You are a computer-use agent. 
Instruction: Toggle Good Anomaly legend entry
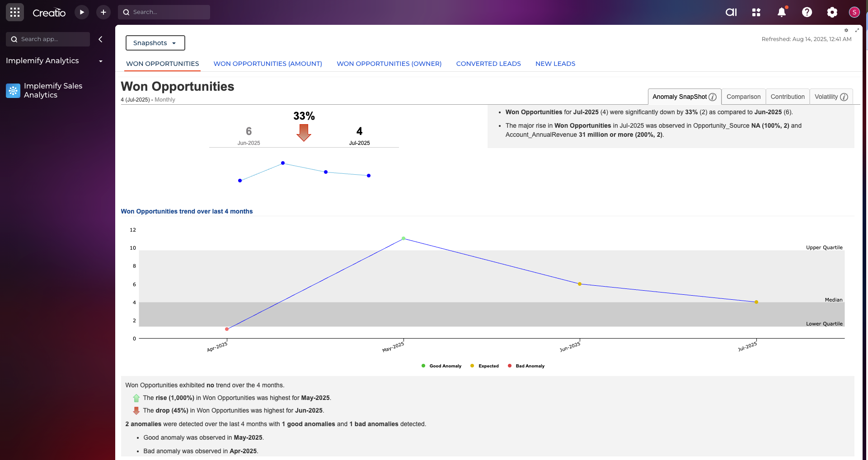coord(441,366)
